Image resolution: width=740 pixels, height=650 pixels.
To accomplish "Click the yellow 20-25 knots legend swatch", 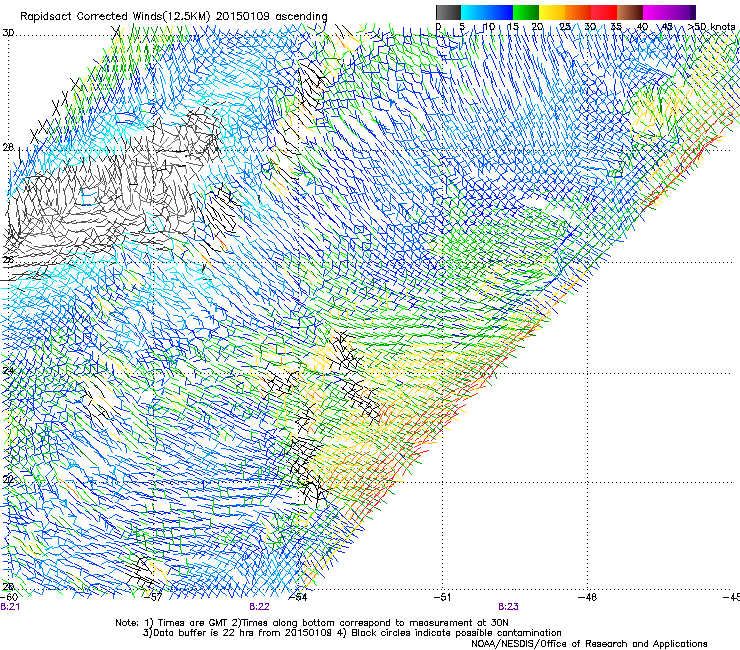I will [552, 12].
